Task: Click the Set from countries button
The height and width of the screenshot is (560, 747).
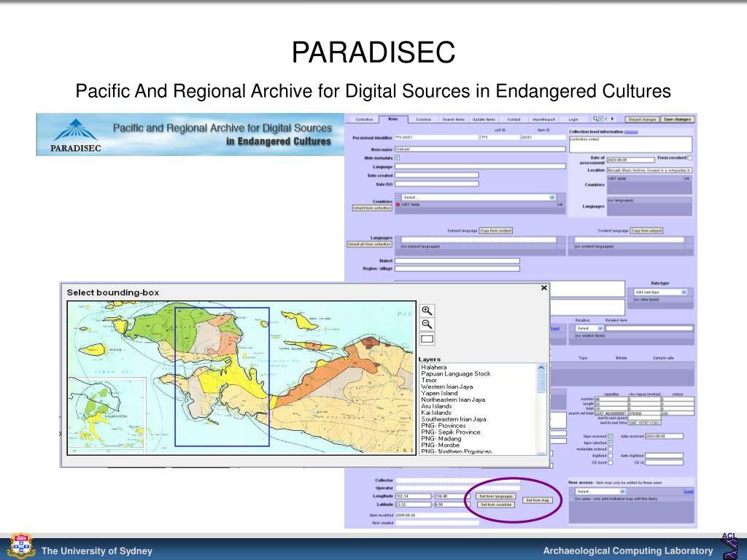Action: (495, 505)
